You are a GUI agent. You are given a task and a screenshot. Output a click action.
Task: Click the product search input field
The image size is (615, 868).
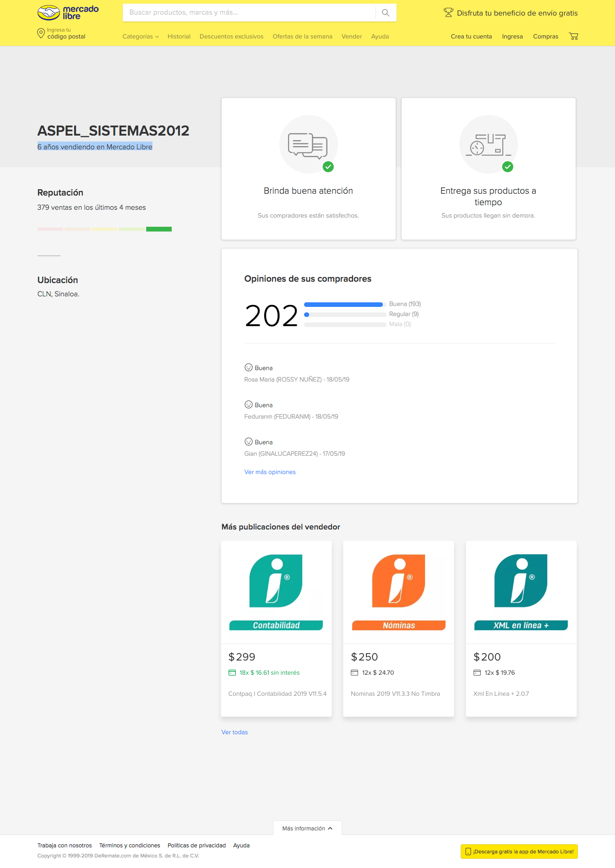[x=249, y=13]
